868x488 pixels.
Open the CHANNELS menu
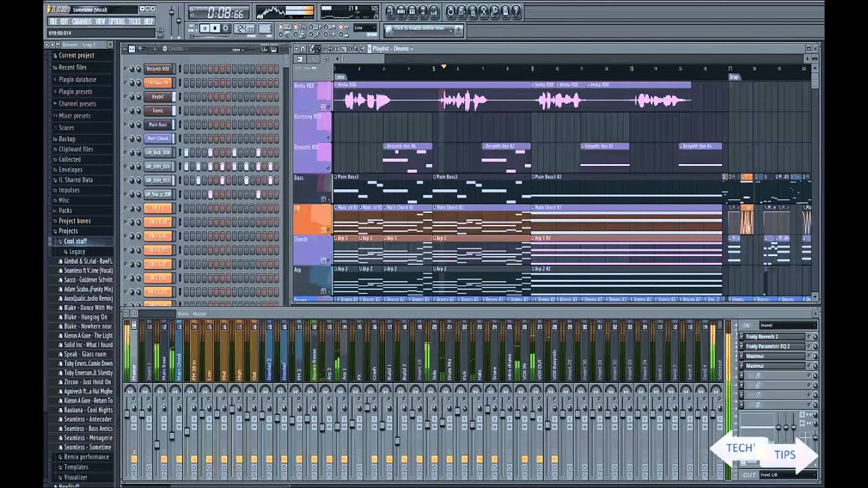81,22
